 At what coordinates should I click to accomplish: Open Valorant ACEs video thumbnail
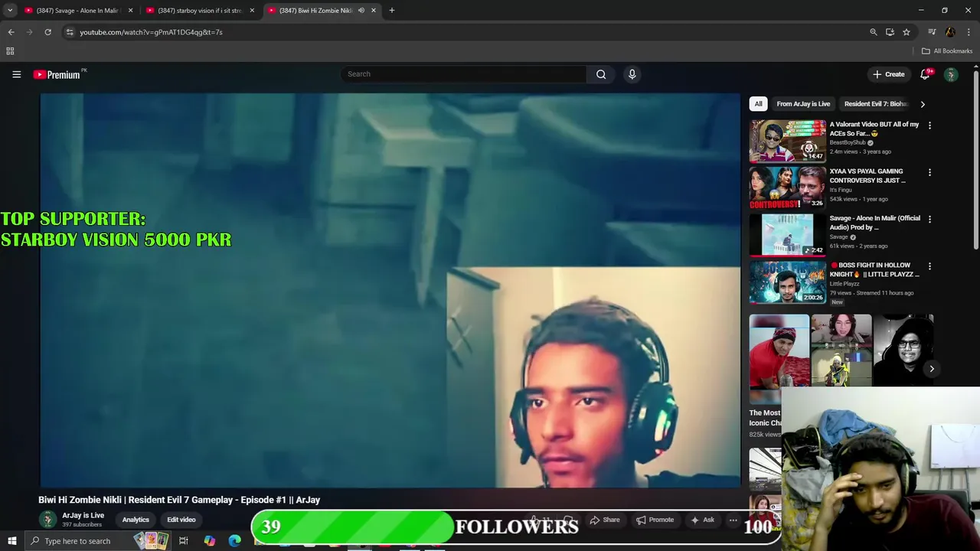click(x=788, y=141)
